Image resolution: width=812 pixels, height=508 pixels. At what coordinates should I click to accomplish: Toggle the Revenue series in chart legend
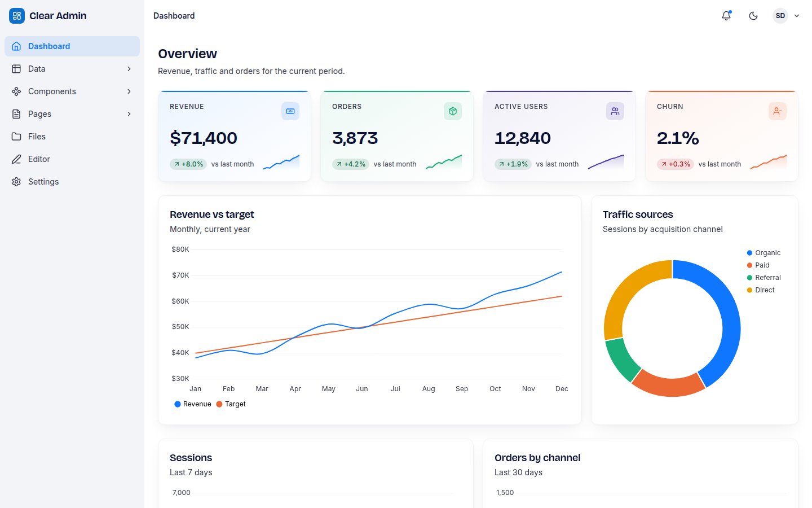click(193, 404)
